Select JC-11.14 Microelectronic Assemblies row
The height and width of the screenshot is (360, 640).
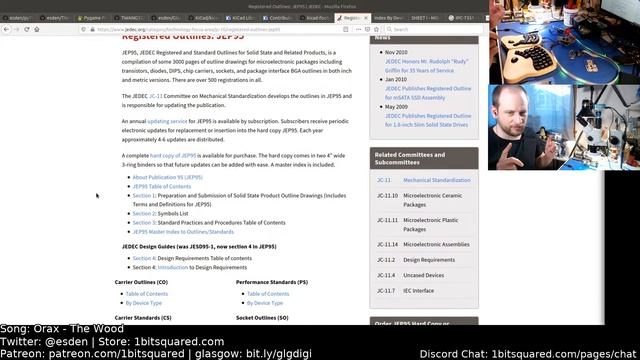(x=424, y=244)
